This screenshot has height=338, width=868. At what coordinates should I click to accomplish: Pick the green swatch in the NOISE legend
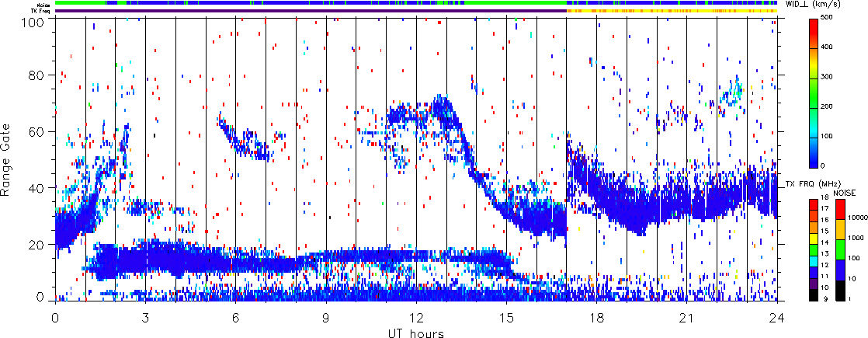tap(838, 249)
